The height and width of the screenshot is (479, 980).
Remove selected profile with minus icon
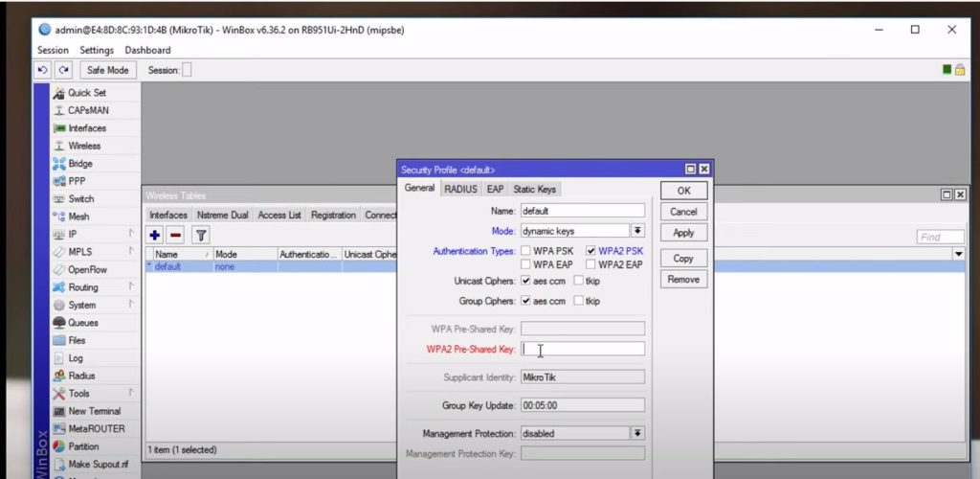point(176,236)
